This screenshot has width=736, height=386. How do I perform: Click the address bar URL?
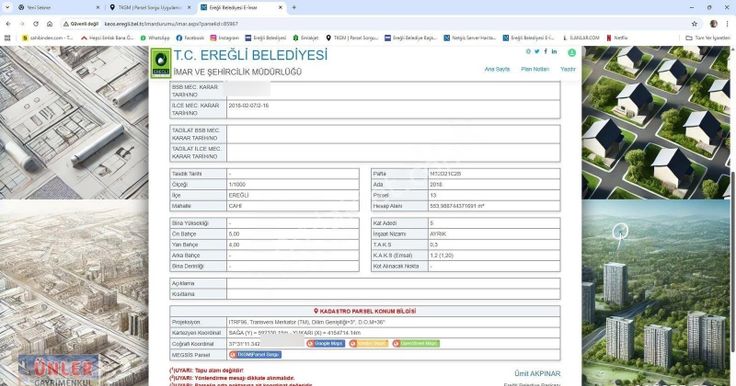point(171,23)
